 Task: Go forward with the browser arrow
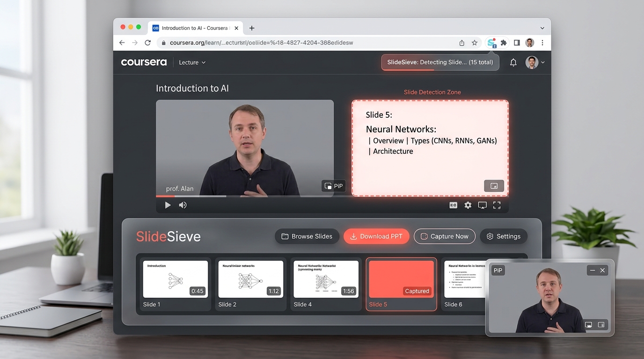[x=135, y=43]
